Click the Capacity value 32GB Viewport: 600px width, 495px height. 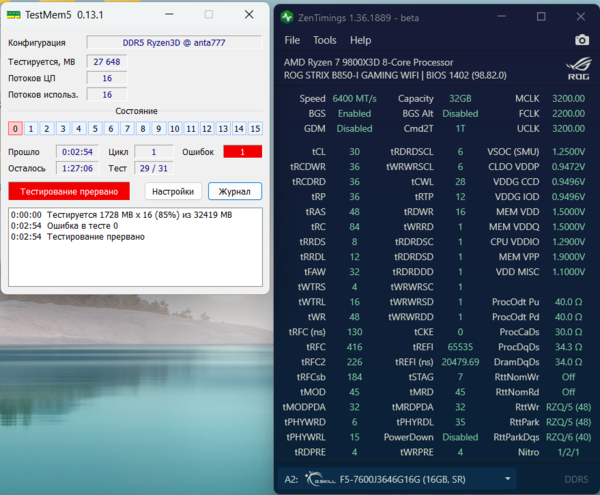[x=460, y=99]
